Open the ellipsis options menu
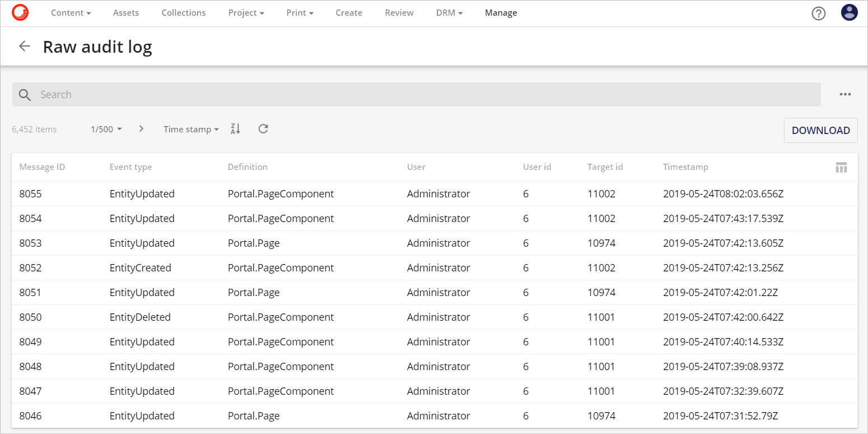The height and width of the screenshot is (434, 868). click(x=845, y=94)
